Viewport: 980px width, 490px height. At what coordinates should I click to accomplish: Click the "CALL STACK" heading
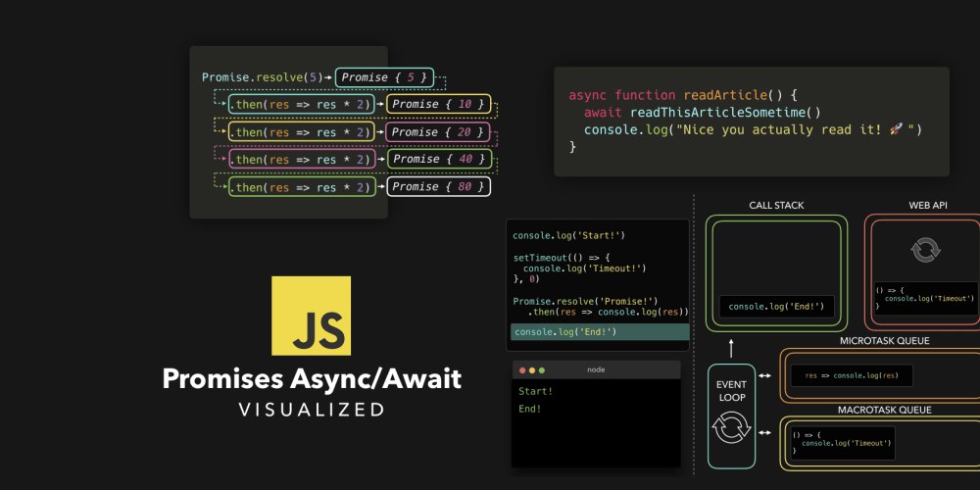(776, 205)
